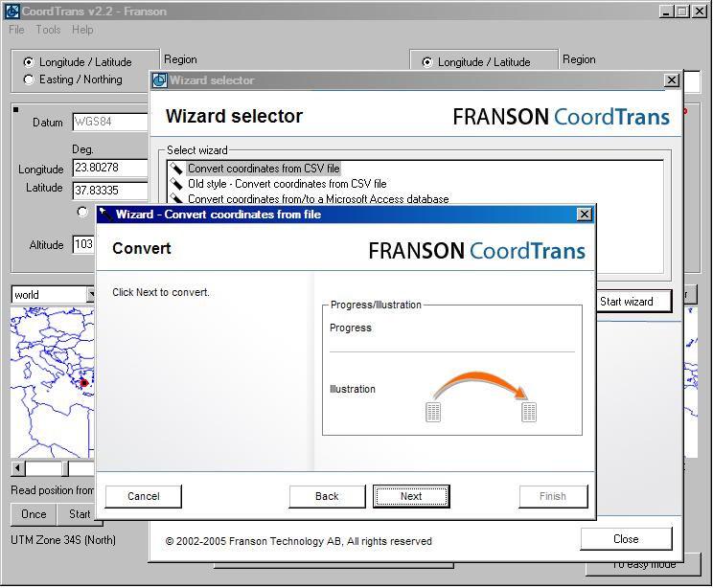Open the Help menu
The width and height of the screenshot is (713, 588).
coord(82,30)
